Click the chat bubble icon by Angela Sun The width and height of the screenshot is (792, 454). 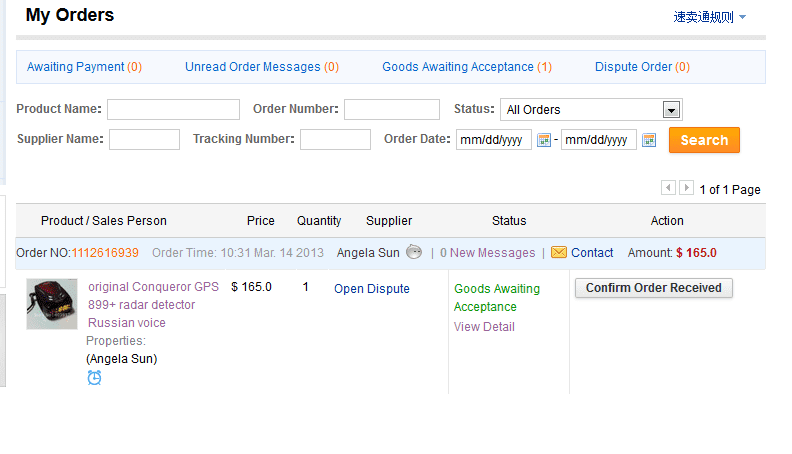414,253
